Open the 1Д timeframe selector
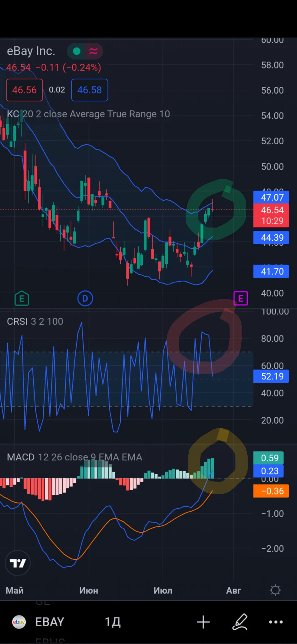297x644 pixels. coord(113,622)
